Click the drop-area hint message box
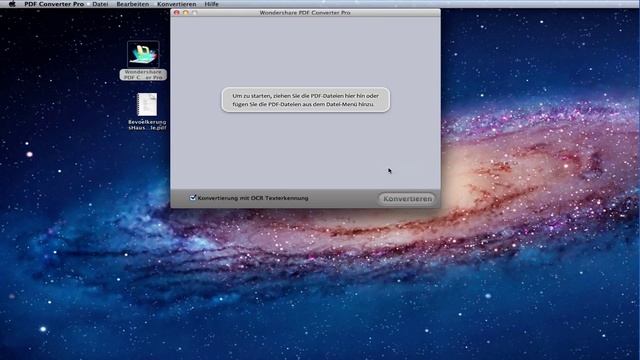This screenshot has height=360, width=640. pos(306,100)
